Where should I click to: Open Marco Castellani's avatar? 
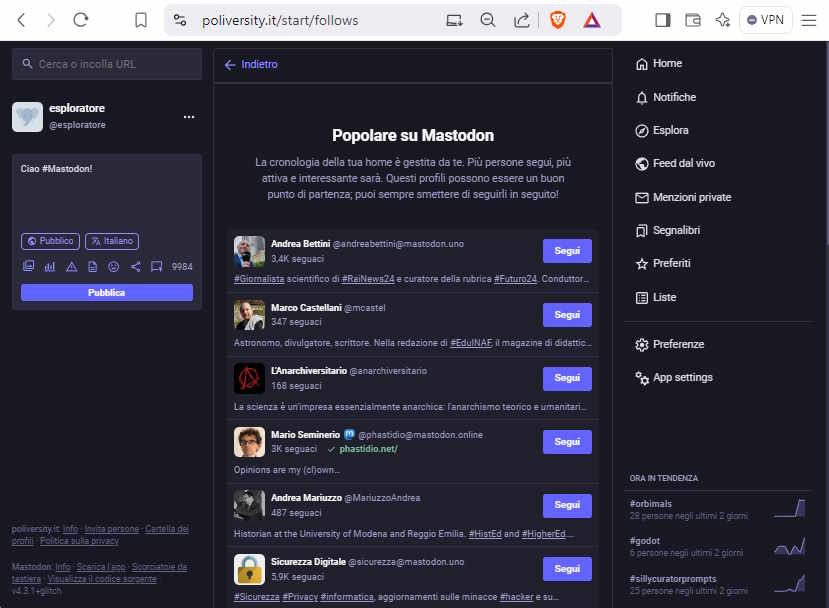(x=250, y=315)
